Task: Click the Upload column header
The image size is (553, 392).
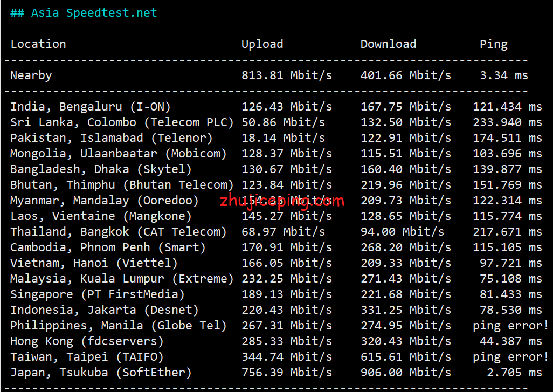Action: click(x=262, y=44)
